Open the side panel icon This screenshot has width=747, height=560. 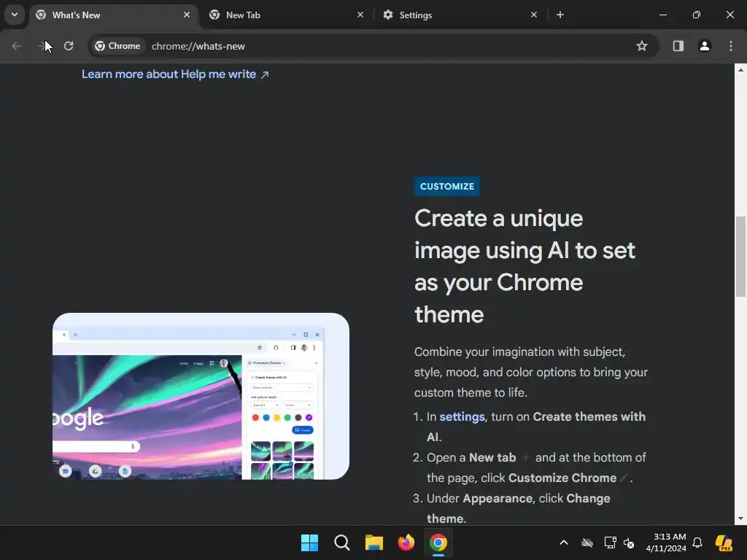(678, 46)
